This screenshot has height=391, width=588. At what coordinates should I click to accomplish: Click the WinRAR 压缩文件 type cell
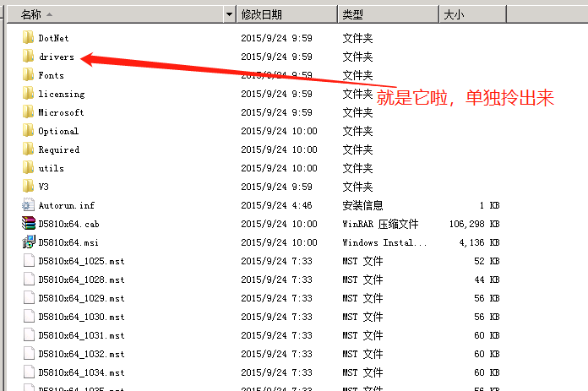point(380,224)
